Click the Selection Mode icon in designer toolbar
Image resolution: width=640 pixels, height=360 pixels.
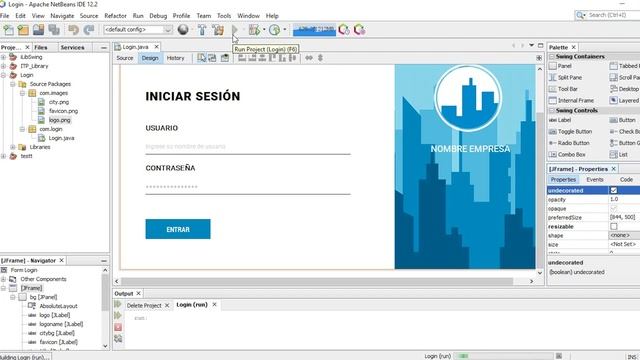(x=202, y=58)
